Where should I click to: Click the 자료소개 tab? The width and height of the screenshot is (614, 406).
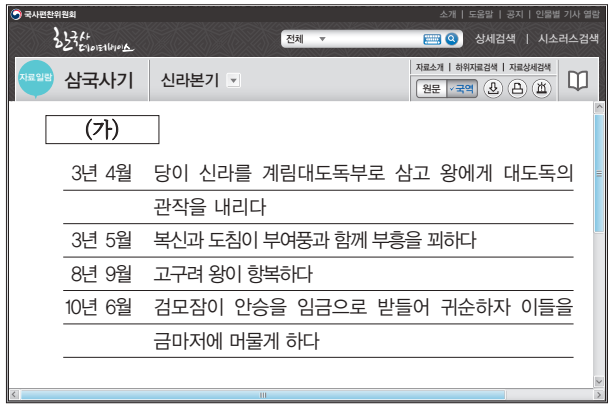(x=430, y=67)
